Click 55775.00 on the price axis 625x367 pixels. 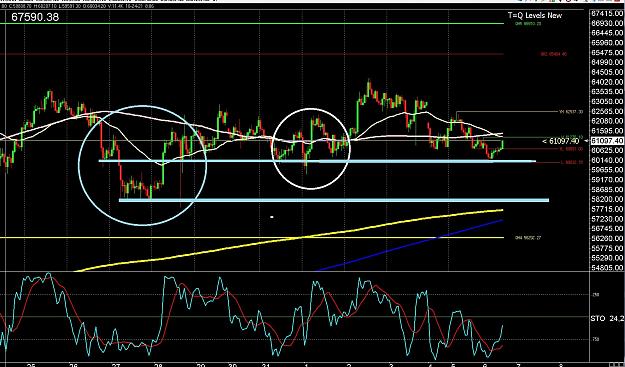click(607, 248)
